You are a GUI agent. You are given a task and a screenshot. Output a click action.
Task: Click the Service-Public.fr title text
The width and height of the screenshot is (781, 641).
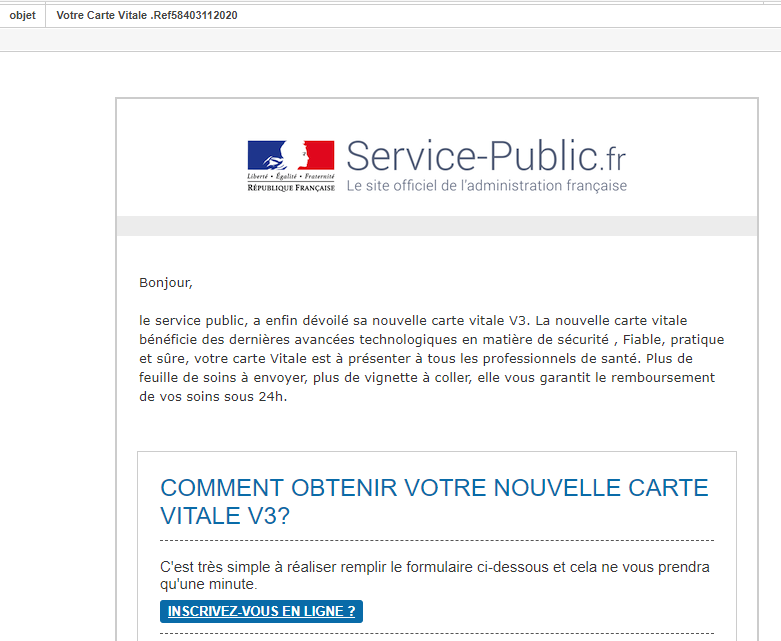click(x=486, y=156)
